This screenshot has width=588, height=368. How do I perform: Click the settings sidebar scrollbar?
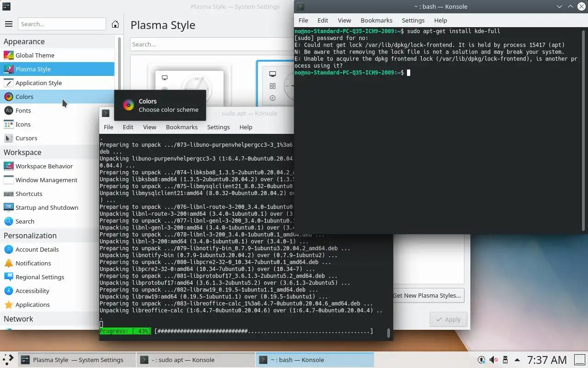[x=119, y=64]
